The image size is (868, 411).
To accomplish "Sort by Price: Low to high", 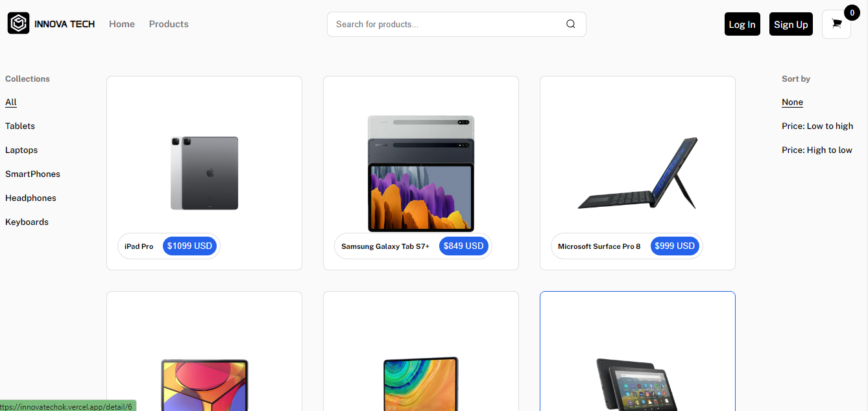I will coord(817,126).
